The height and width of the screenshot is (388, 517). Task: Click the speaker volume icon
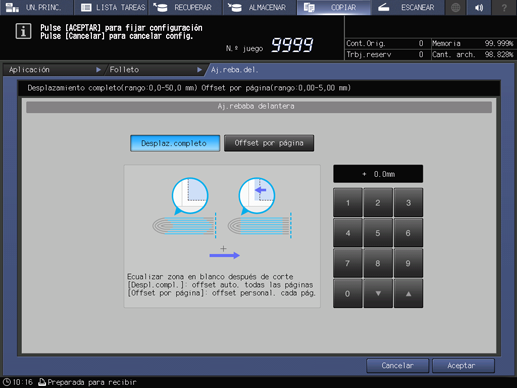[479, 7]
